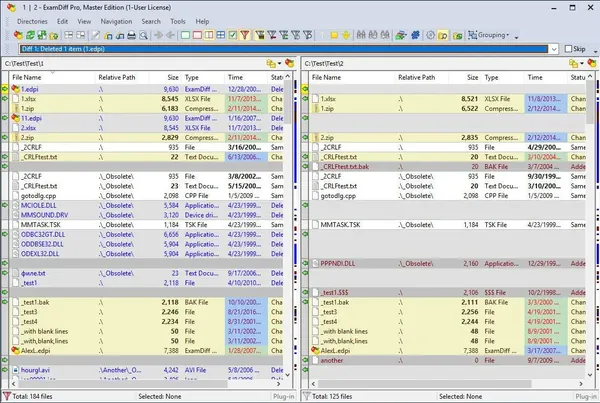Viewport: 600px width, 403px height.
Task: Open the Tools menu
Action: tap(178, 21)
